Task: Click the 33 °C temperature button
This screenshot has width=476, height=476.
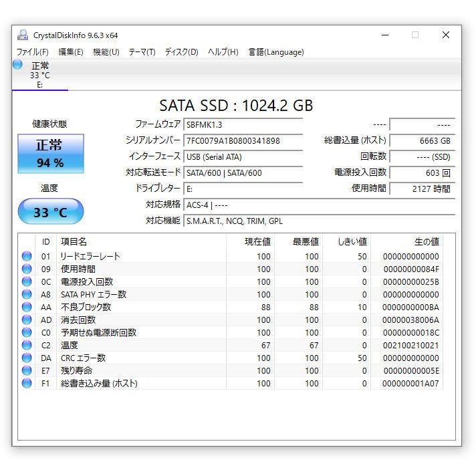Action: (51, 211)
